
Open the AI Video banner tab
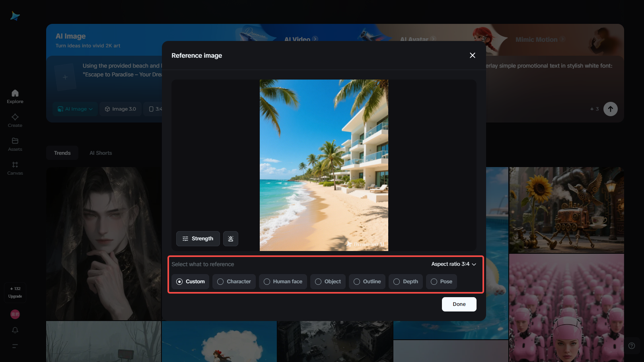coord(301,39)
